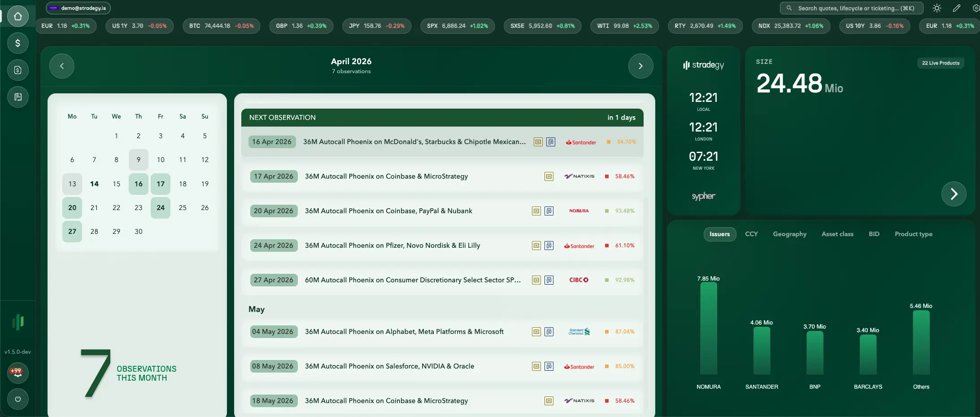Screen dimensions: 980x417
Task: Open the 24 Apr 2026 Pfizer product row
Action: 392,246
